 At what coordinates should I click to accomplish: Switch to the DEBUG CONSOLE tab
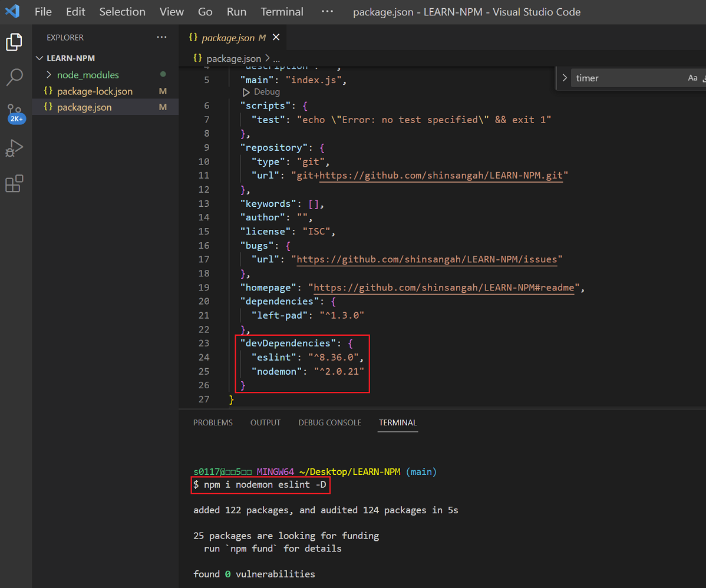tap(330, 423)
